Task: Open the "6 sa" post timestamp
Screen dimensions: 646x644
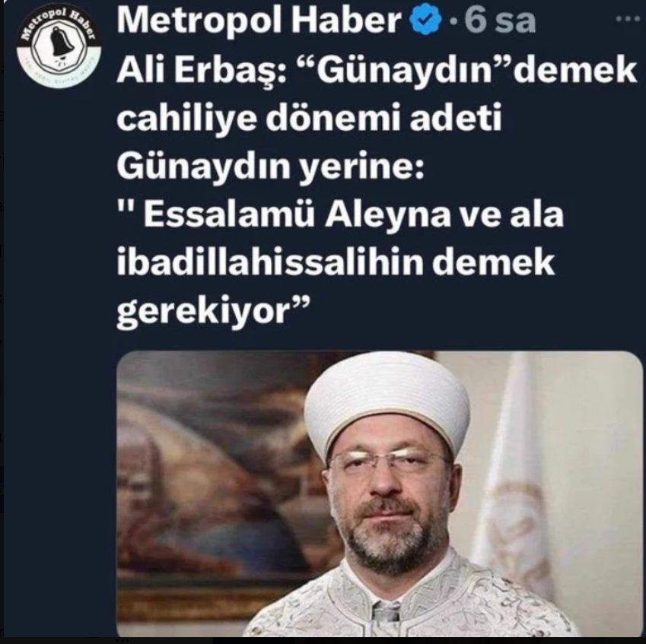Action: [x=500, y=21]
